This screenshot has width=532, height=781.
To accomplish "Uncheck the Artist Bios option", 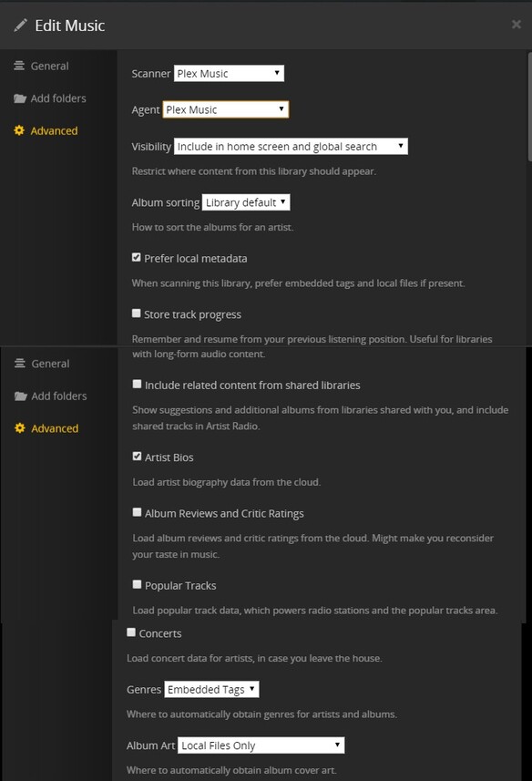I will point(137,456).
